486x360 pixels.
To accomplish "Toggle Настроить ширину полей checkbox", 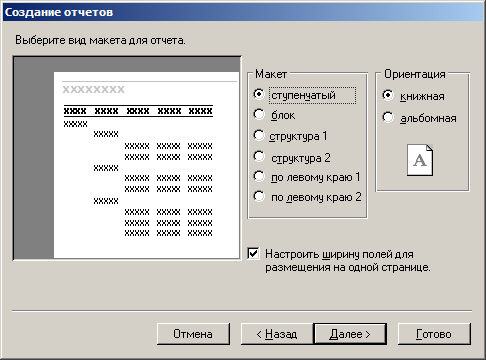I will pos(253,253).
